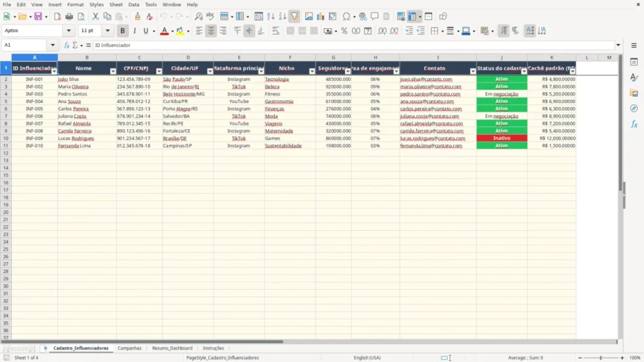Open Find and Replace icon
This screenshot has height=362, width=644.
[198, 16]
